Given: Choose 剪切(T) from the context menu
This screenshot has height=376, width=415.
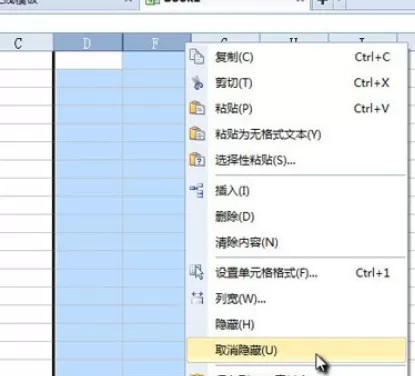Looking at the screenshot, I should 297,83.
